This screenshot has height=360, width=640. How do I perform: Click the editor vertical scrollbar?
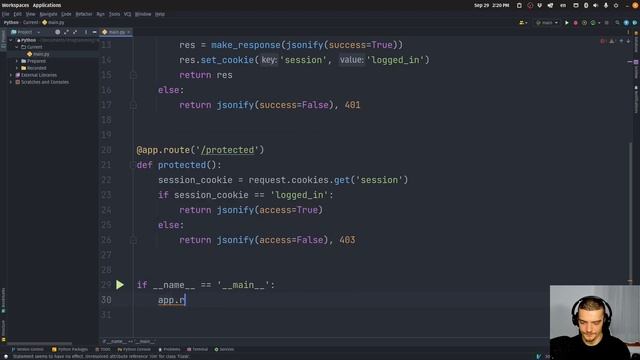tap(631, 212)
